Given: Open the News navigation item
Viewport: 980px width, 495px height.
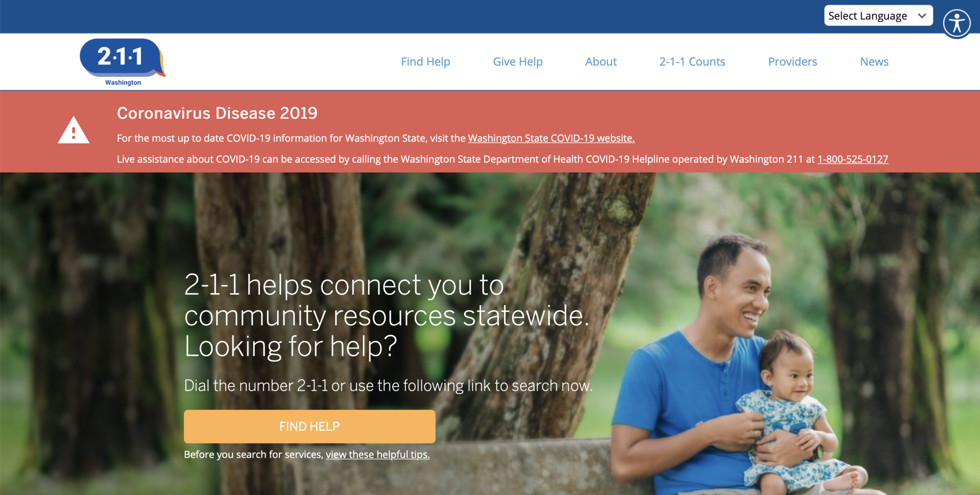Looking at the screenshot, I should tap(874, 62).
